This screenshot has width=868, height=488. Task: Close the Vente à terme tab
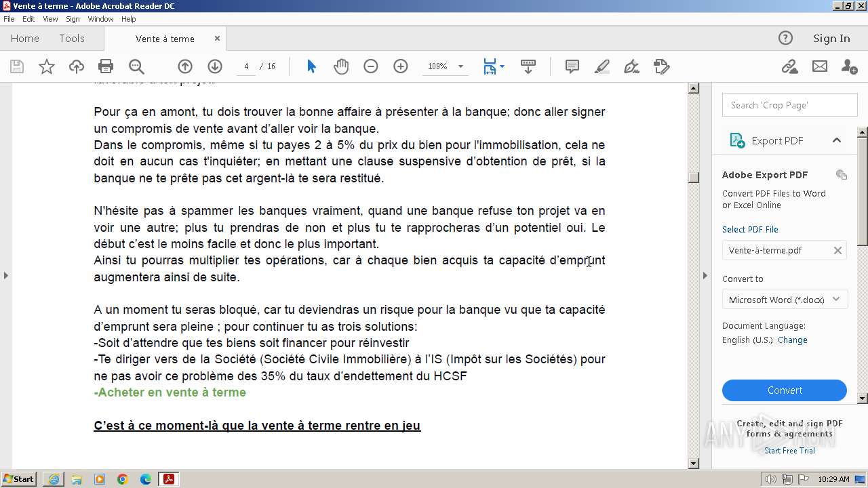tap(217, 39)
